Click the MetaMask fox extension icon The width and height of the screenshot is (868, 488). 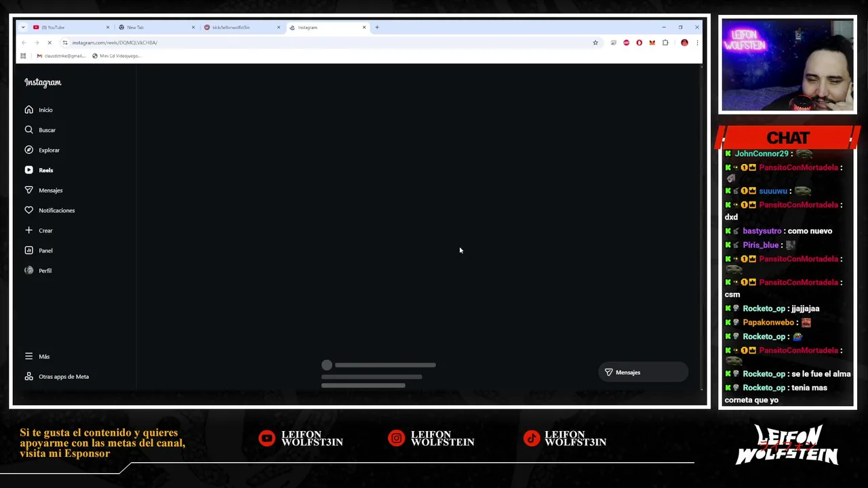[x=652, y=43]
